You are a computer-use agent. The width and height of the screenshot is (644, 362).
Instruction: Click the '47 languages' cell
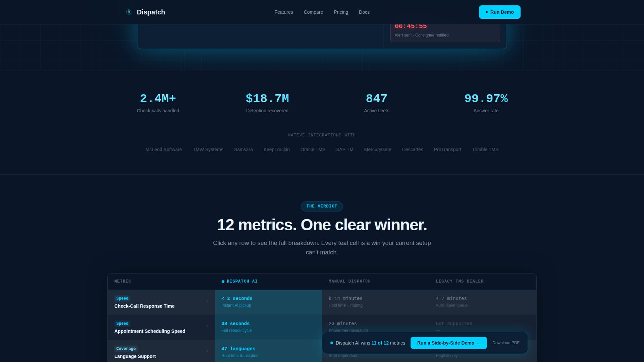[x=268, y=351]
